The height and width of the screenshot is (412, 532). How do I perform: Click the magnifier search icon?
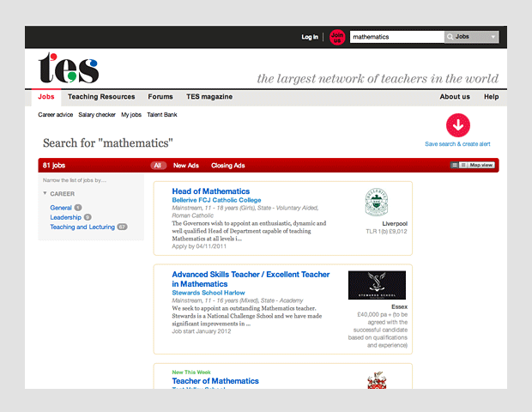450,37
